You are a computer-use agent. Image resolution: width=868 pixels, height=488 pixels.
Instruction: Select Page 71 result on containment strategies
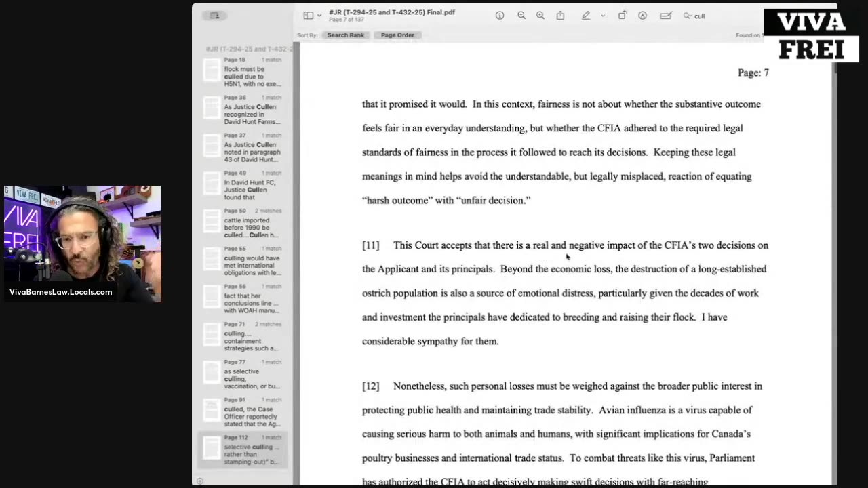point(243,337)
